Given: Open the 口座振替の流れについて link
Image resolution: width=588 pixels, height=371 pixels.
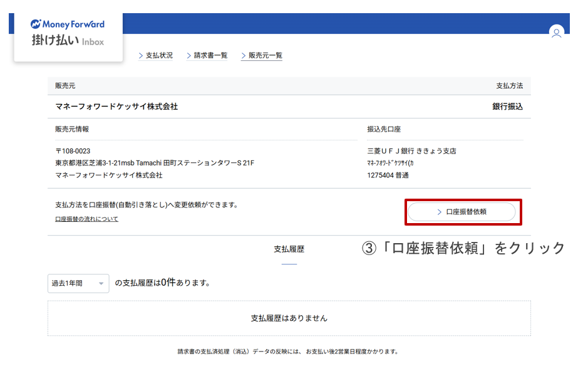Looking at the screenshot, I should pos(86,219).
